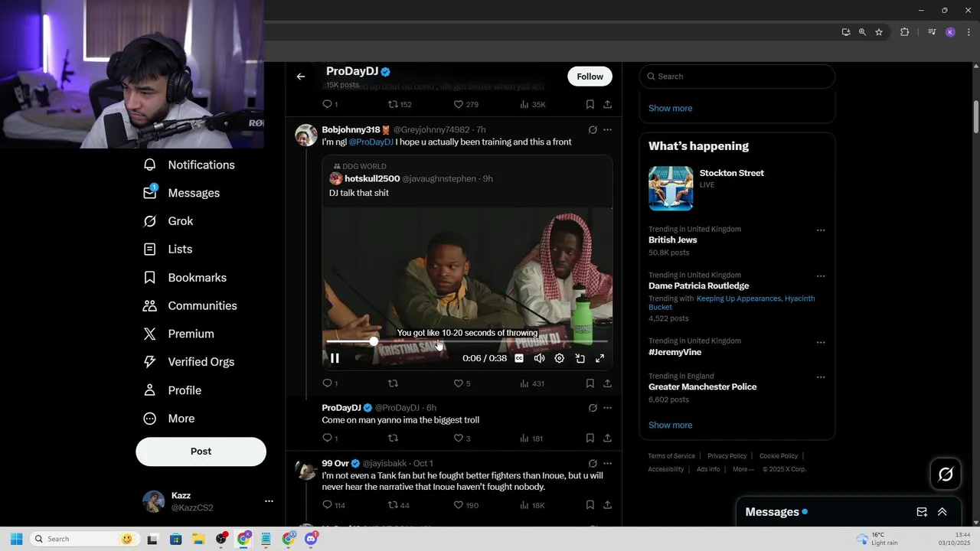Click the X search field

coord(737,77)
